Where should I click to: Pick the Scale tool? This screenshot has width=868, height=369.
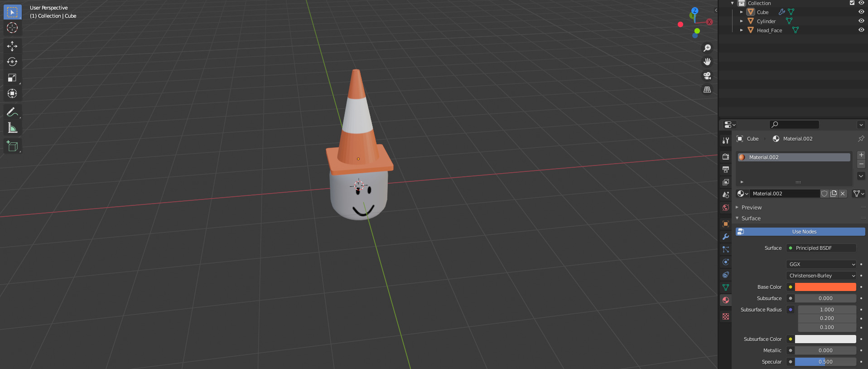click(x=12, y=78)
